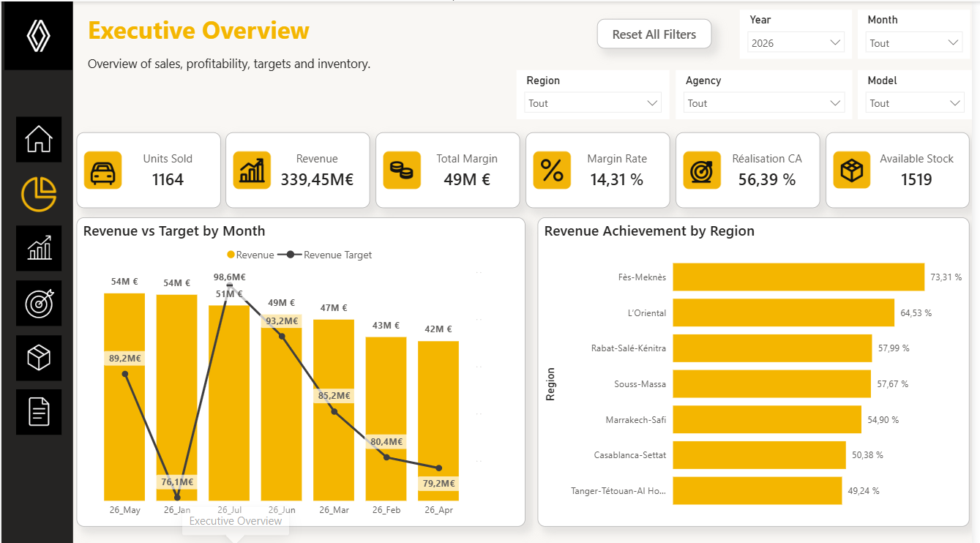
Task: Click the 1164 units sold value
Action: click(168, 180)
